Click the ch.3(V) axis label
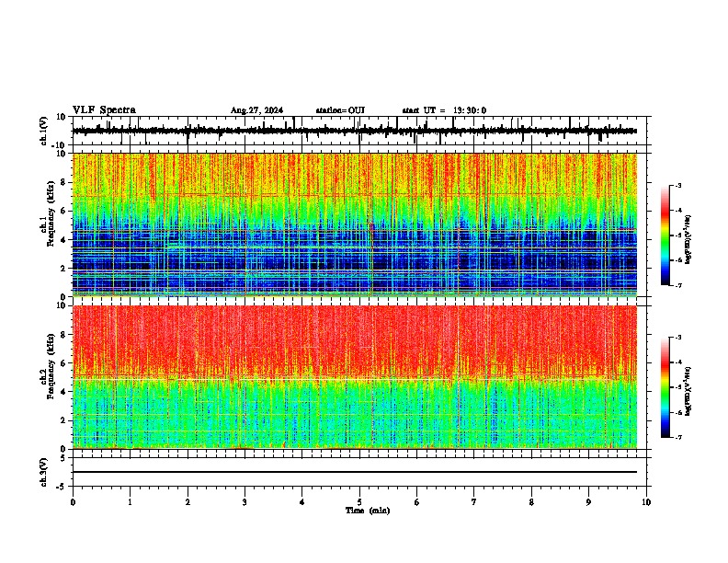This screenshot has height=563, width=728. point(44,472)
